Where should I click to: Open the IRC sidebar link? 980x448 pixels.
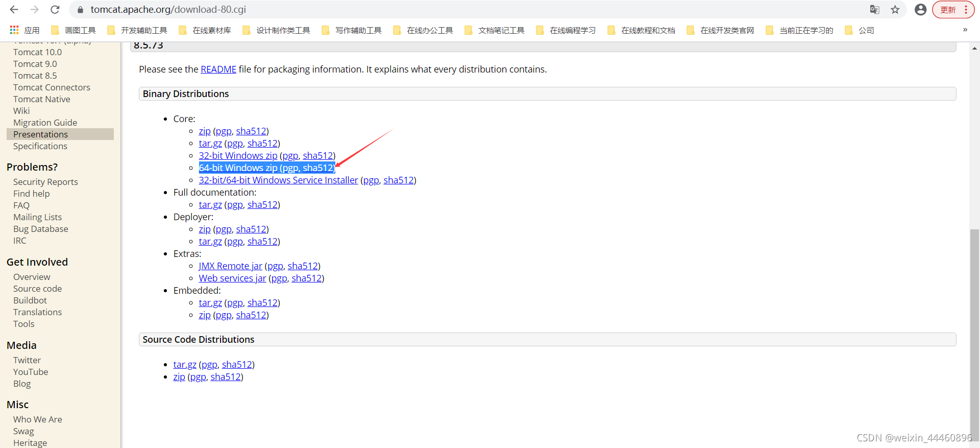pos(19,241)
